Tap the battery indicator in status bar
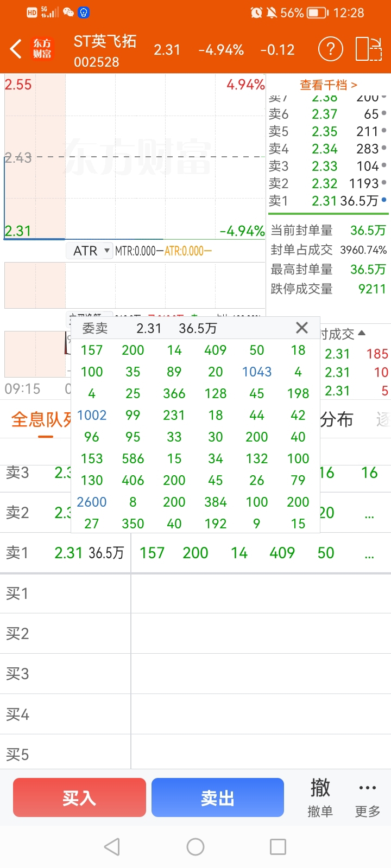This screenshot has height=868, width=391. 317,12
